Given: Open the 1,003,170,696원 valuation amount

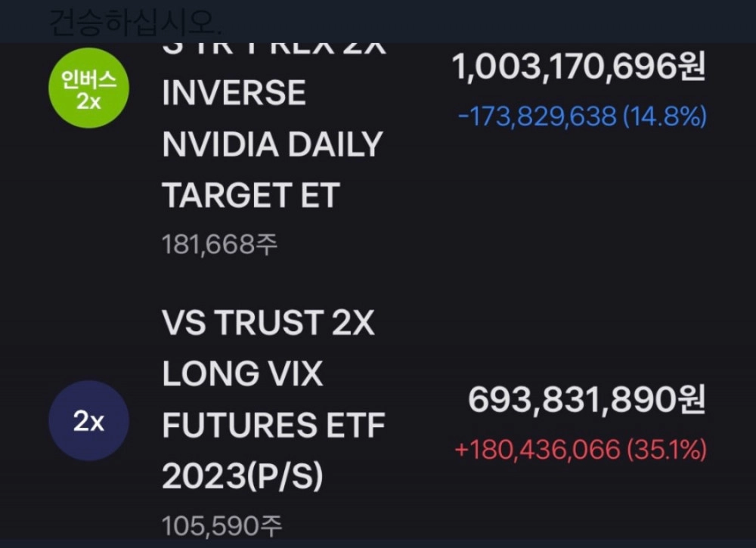Looking at the screenshot, I should pos(578,68).
